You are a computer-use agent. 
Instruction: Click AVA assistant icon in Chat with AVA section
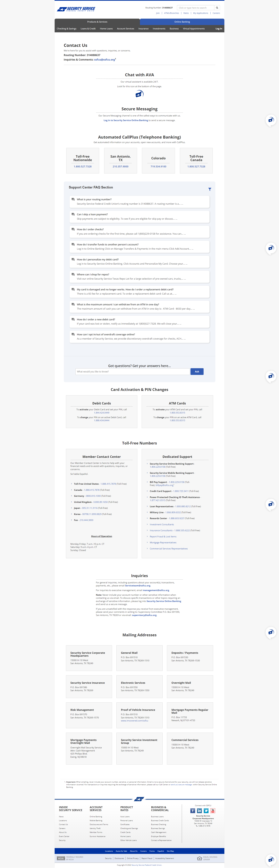pyautogui.click(x=139, y=94)
